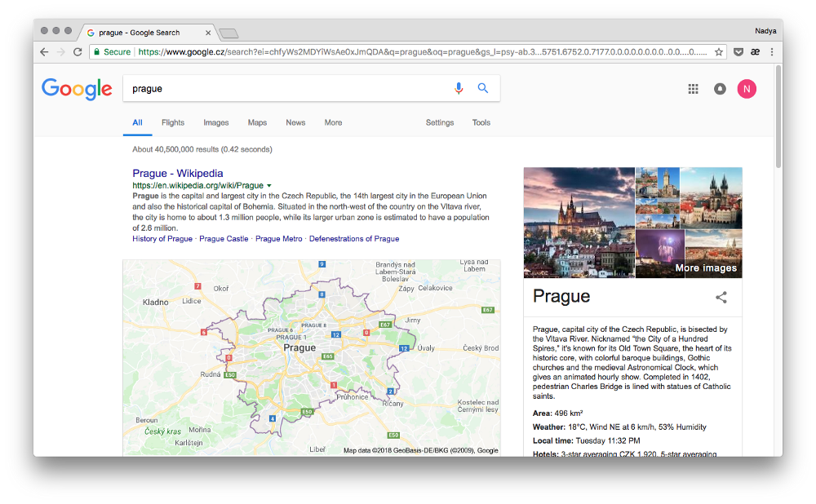
Task: Share the Prague knowledge panel
Action: (721, 298)
